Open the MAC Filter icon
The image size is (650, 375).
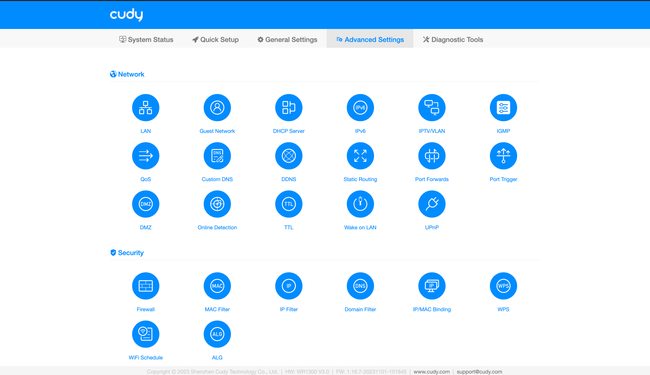click(217, 286)
